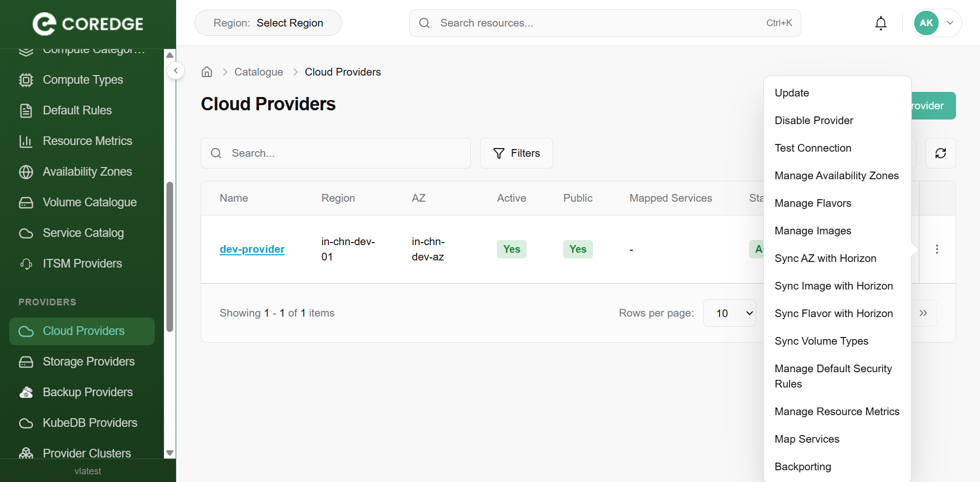Change the rows per page dropdown

coord(729,313)
